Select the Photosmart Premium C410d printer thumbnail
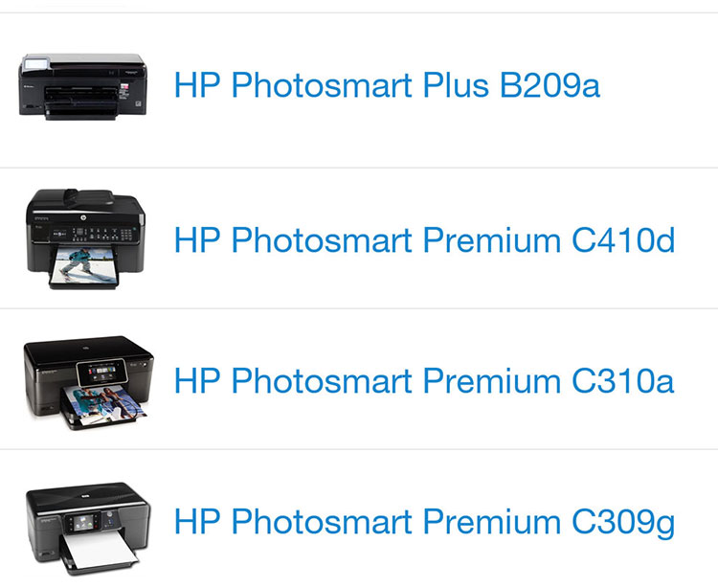Screen dimensions: 718x588 (x=85, y=238)
